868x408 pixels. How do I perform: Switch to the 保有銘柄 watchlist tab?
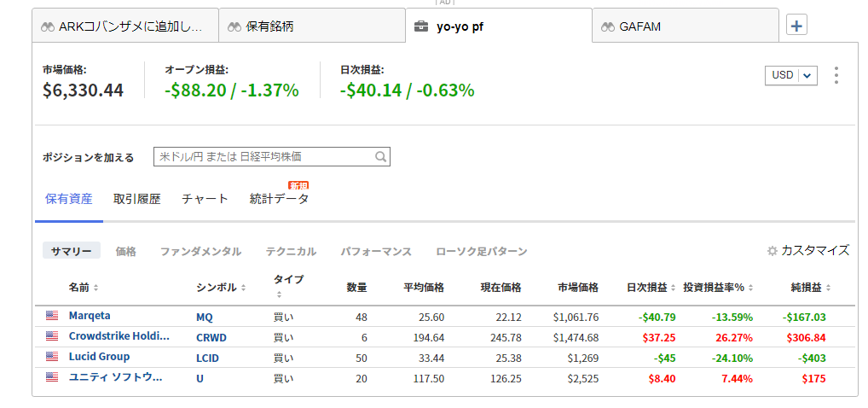(x=312, y=26)
